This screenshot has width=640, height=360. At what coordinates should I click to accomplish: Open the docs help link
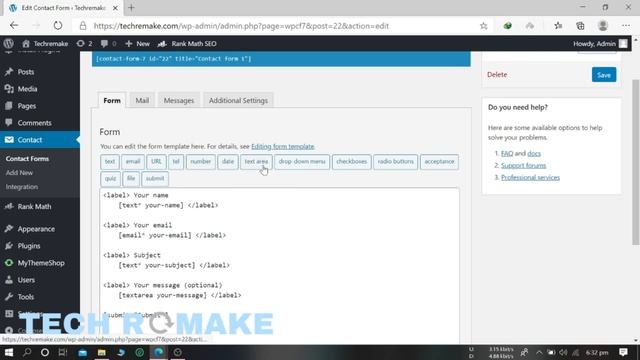[x=534, y=153]
